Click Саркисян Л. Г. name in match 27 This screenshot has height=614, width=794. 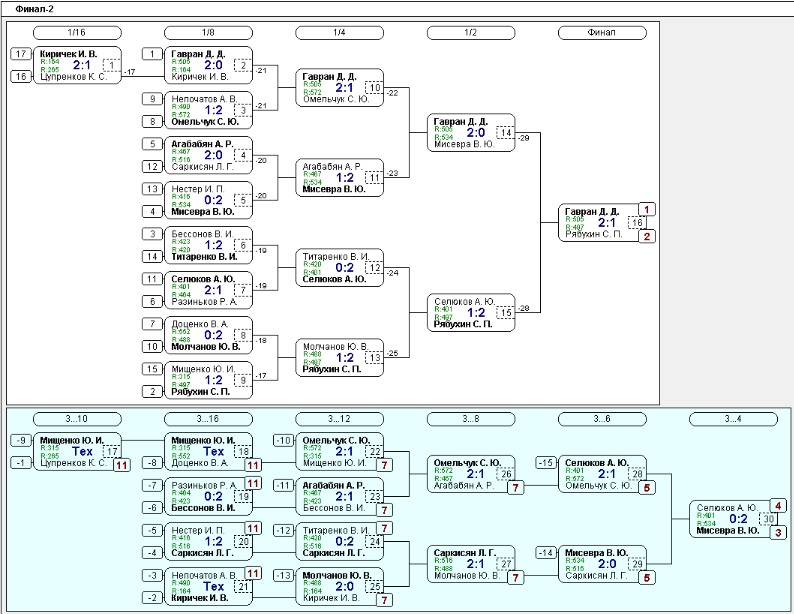[x=465, y=553]
